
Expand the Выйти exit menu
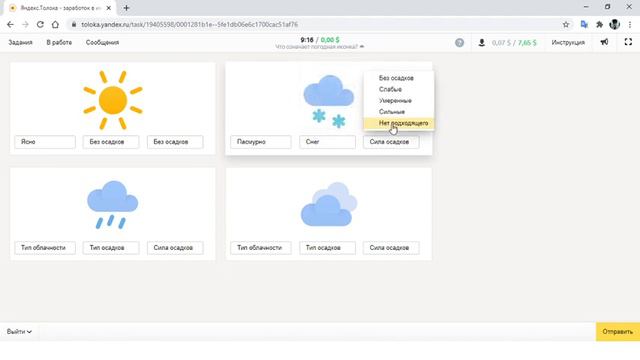pyautogui.click(x=19, y=331)
